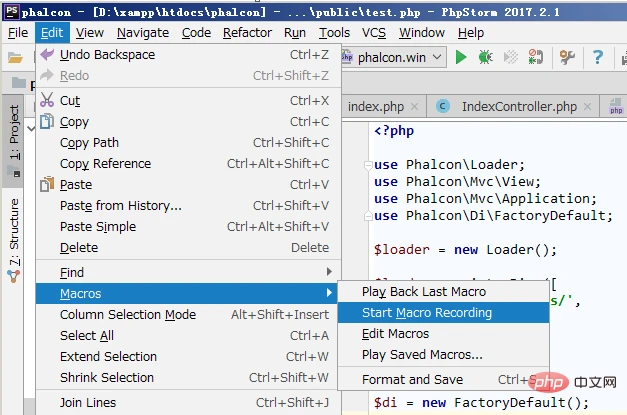Click Undo Backspace in Edit menu

(x=107, y=54)
